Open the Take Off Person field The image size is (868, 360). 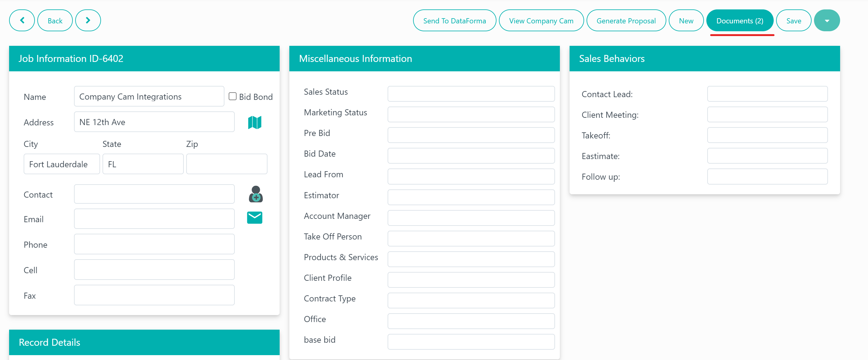471,239
